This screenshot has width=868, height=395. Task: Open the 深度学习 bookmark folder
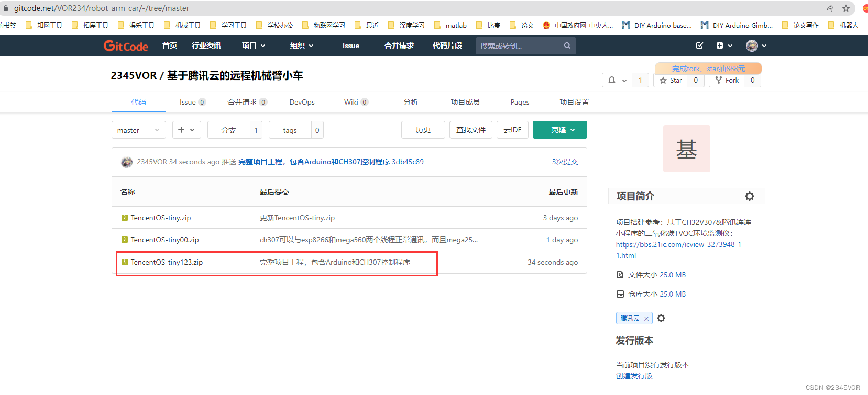(406, 25)
